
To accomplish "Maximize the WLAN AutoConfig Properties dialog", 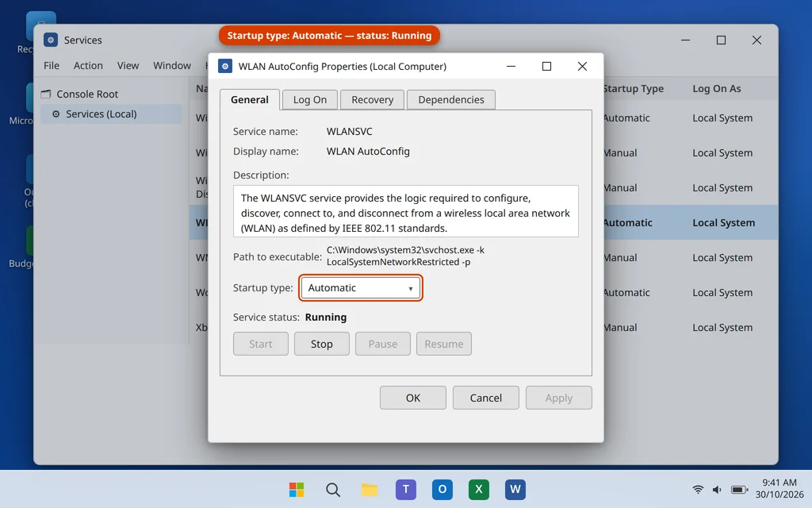I will [546, 67].
